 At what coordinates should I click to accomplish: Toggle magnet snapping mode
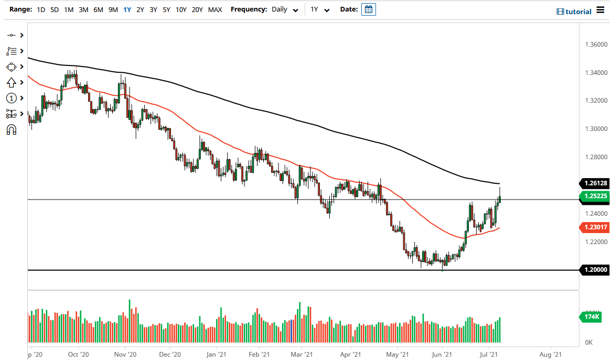[x=12, y=129]
